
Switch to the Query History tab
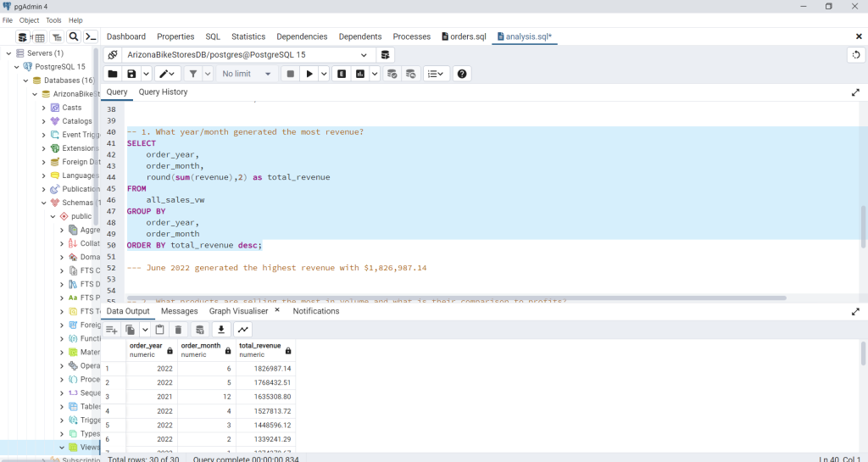pyautogui.click(x=163, y=92)
